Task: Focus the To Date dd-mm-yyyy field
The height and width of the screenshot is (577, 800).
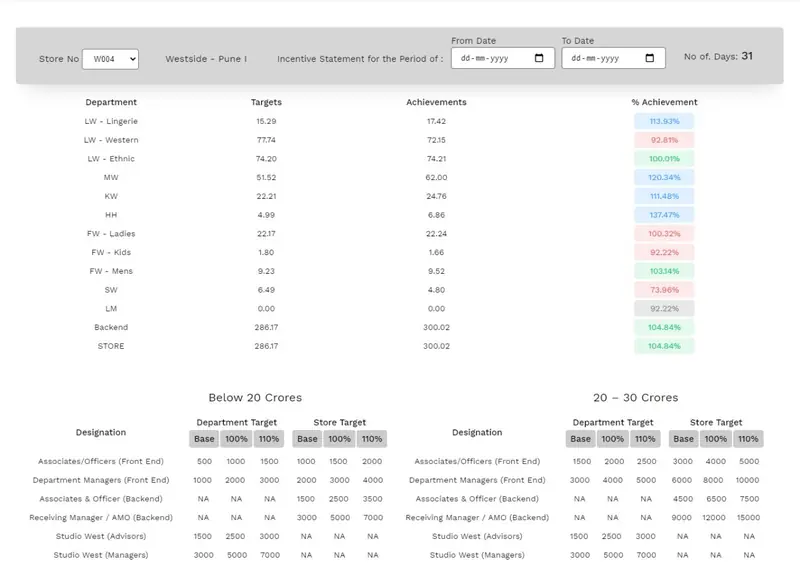Action: [613, 58]
